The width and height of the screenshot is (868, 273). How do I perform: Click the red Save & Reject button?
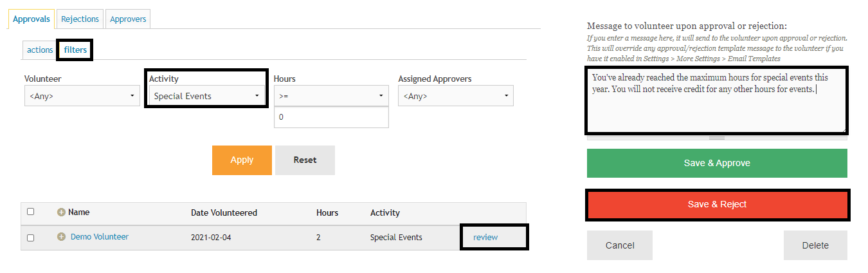tap(717, 204)
